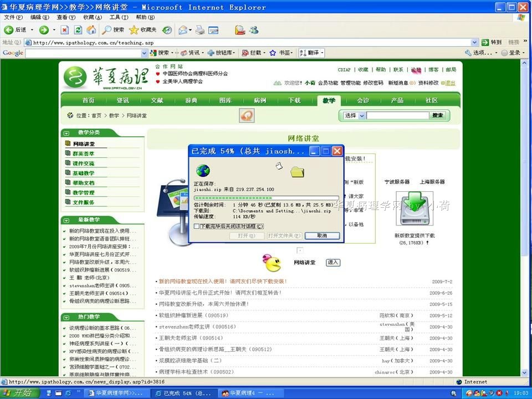Open the IE toolbar 搜索 magnifier panel
This screenshot has width=532, height=399.
(x=113, y=30)
